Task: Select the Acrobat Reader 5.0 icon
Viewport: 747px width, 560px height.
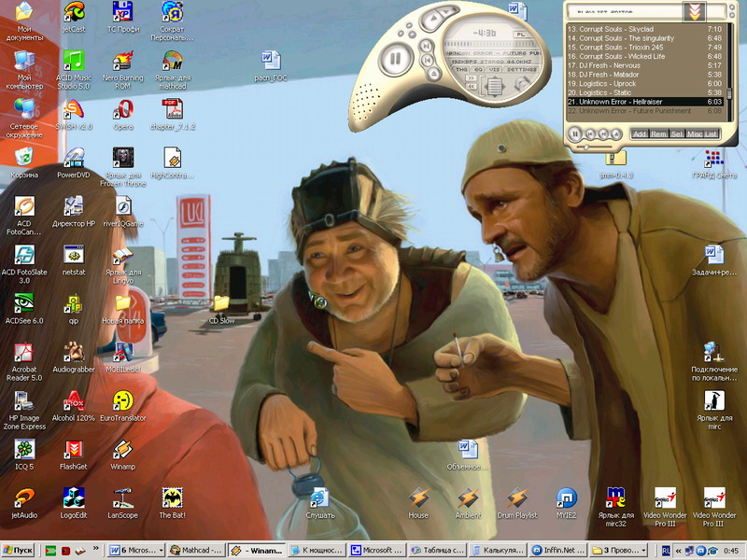Action: tap(24, 362)
